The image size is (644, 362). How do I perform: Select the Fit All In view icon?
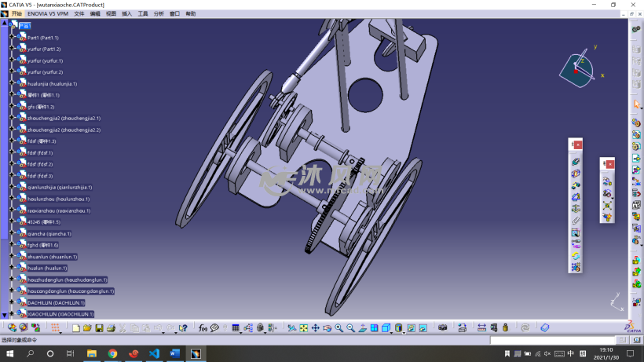[303, 327]
